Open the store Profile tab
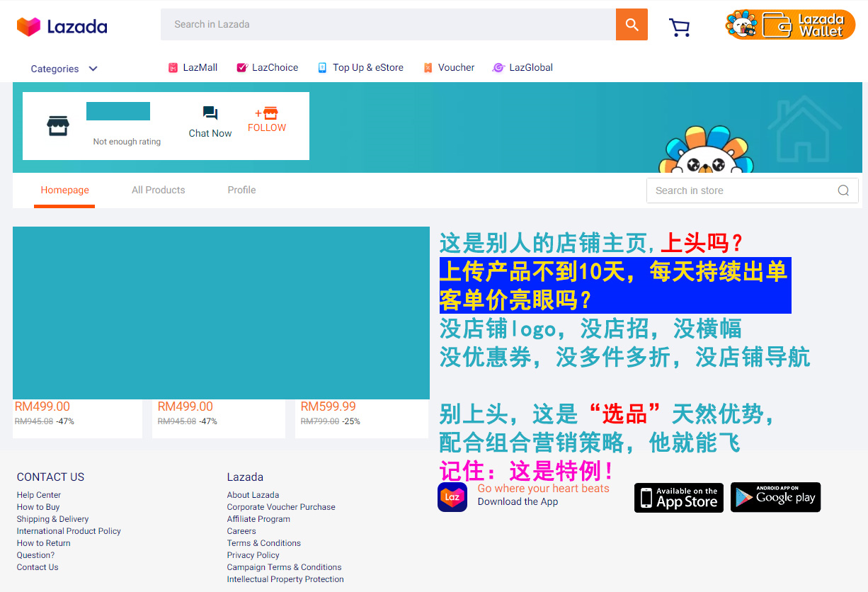The image size is (868, 592). click(241, 190)
